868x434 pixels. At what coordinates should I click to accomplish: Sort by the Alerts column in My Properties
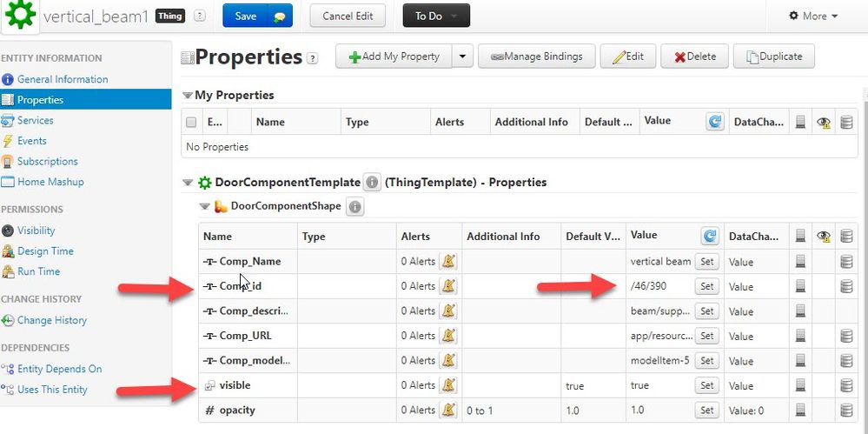[449, 122]
